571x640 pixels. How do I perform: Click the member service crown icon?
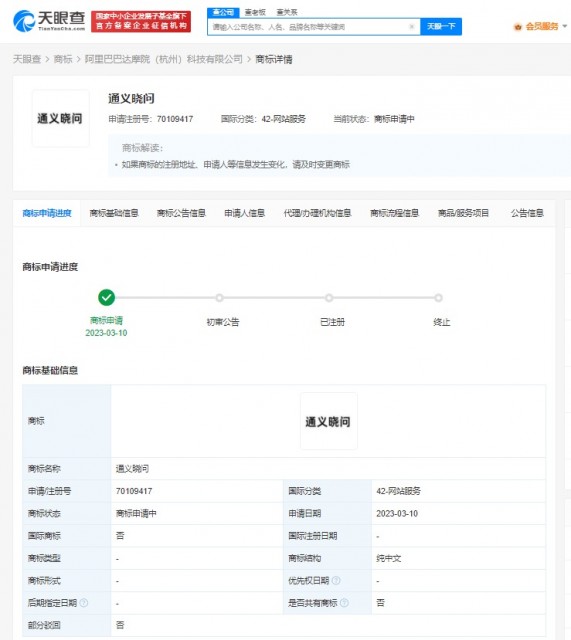518,27
